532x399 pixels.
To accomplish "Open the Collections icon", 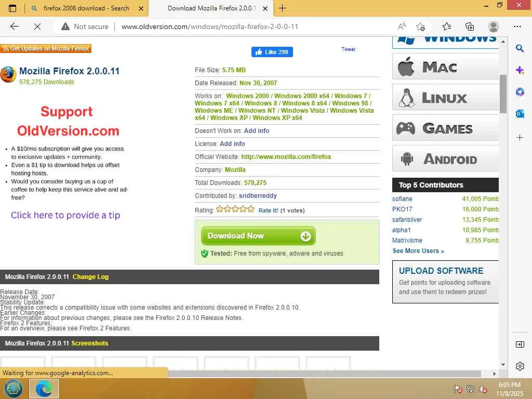I will pyautogui.click(x=470, y=26).
